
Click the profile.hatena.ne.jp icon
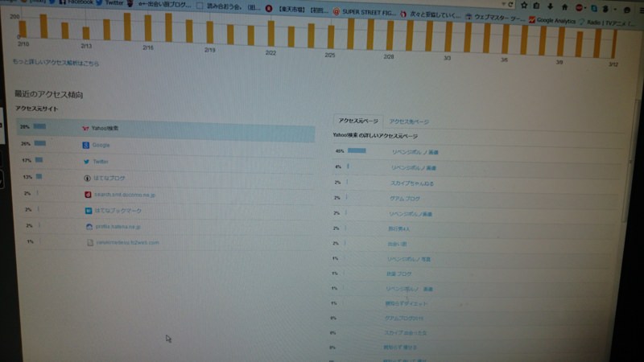coord(89,227)
